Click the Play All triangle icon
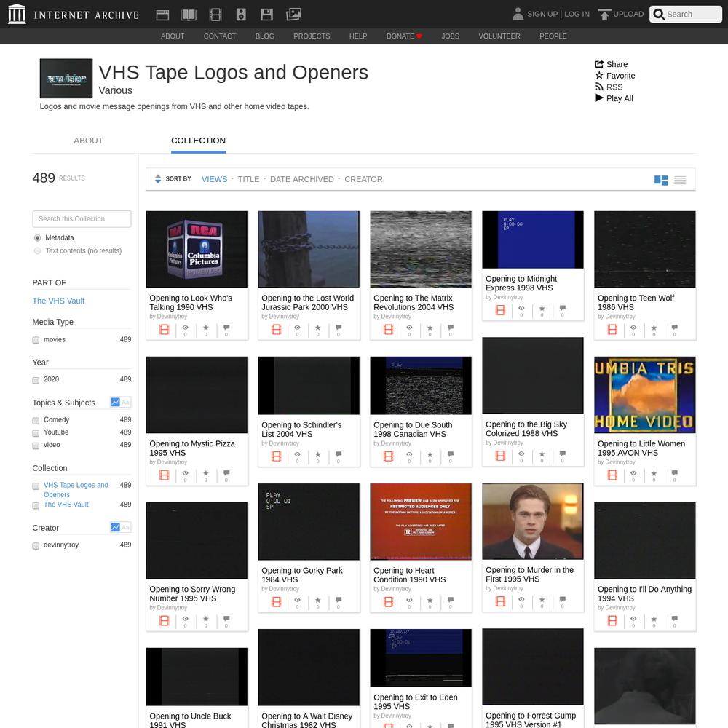The width and height of the screenshot is (728, 728). point(599,98)
